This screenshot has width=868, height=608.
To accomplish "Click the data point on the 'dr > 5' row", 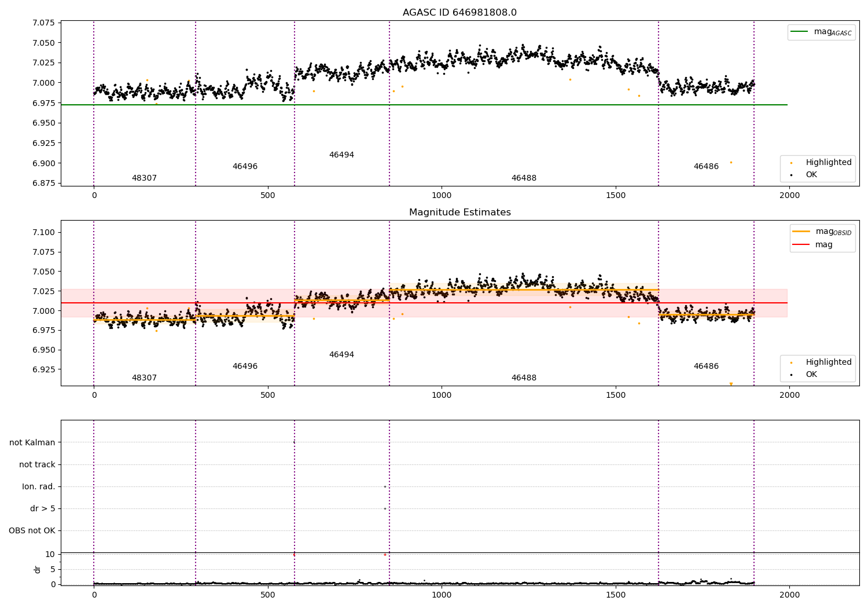I will pyautogui.click(x=385, y=509).
